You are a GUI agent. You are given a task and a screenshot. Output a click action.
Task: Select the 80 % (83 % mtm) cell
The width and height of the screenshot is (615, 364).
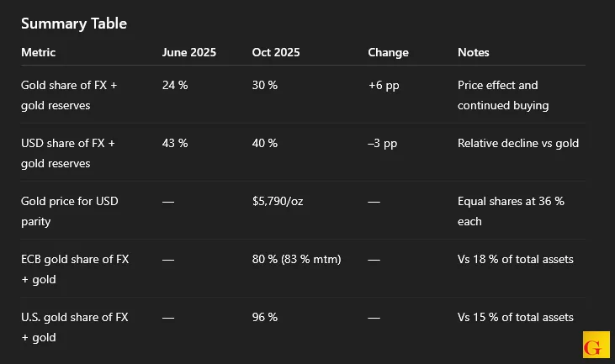[296, 259]
